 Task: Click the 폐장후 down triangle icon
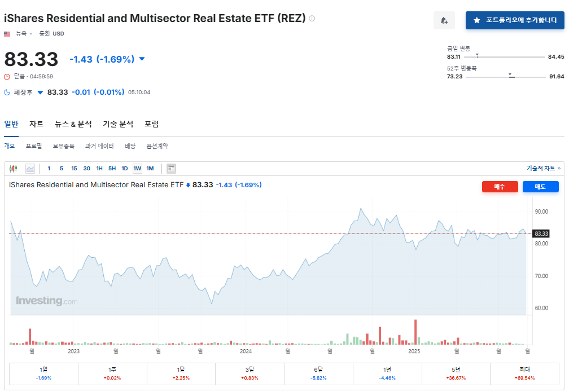40,93
